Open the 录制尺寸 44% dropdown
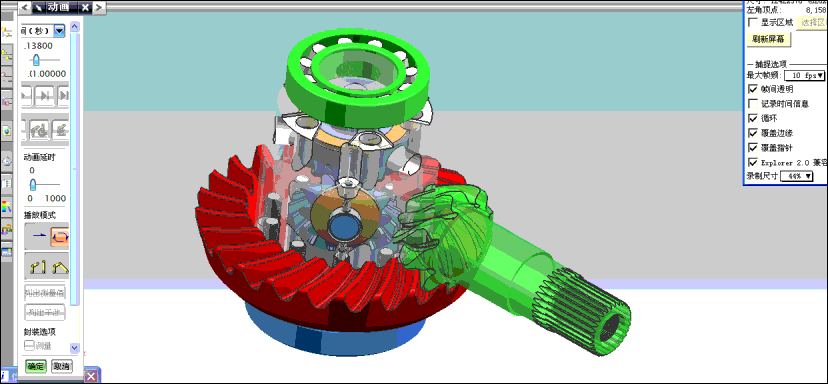 click(x=796, y=176)
